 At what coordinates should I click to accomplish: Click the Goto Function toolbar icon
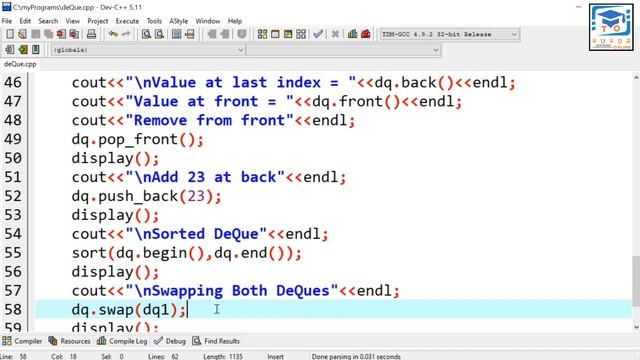point(176,34)
